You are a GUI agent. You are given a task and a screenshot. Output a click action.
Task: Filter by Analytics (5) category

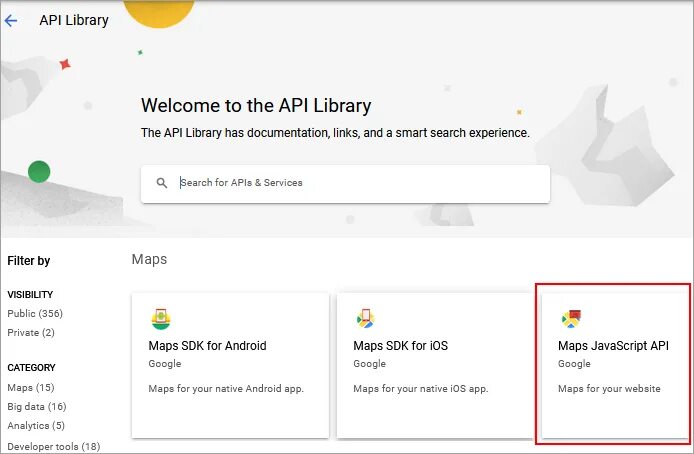click(x=36, y=425)
